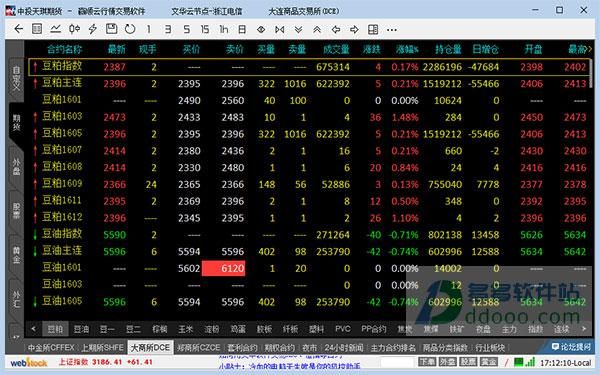Open the 郑商所CZCE tab
This screenshot has height=375, width=600.
[x=198, y=348]
